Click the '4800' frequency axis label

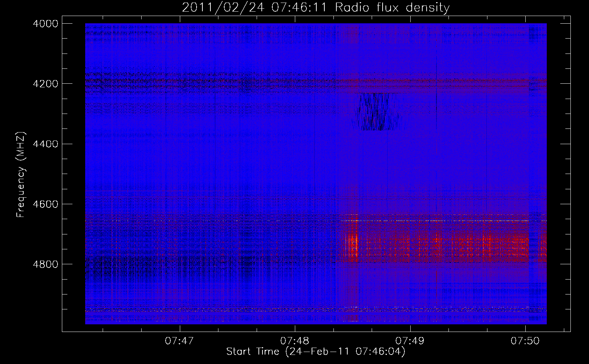(46, 264)
